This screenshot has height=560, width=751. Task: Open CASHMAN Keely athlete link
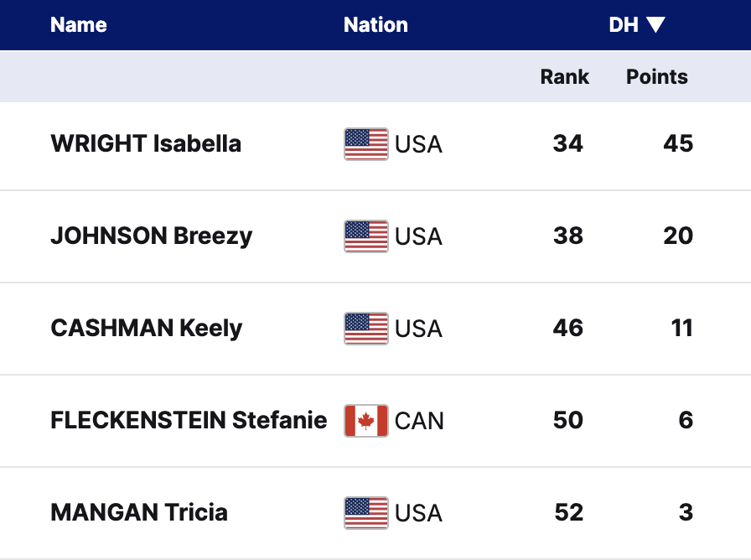146,329
